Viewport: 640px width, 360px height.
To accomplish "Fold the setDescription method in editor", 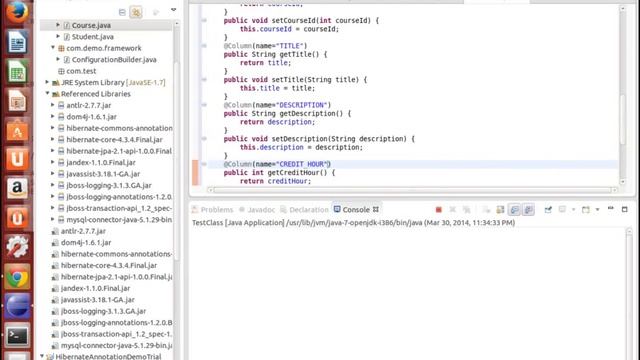I will click(204, 139).
